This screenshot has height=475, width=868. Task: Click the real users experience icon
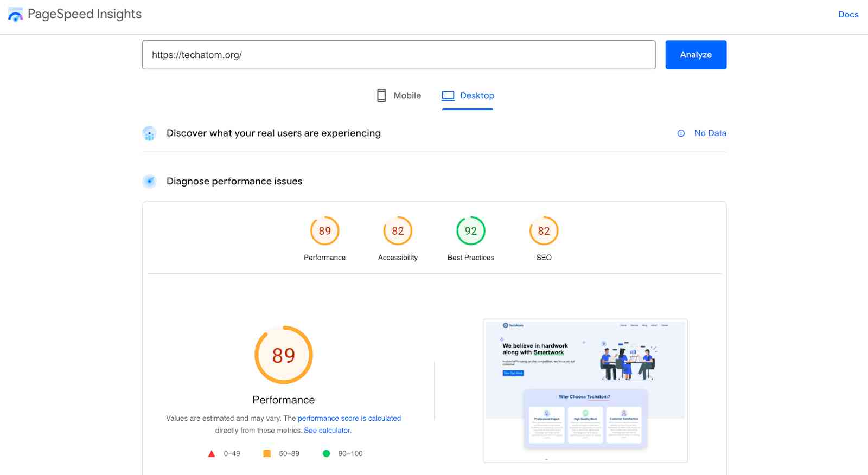[149, 133]
